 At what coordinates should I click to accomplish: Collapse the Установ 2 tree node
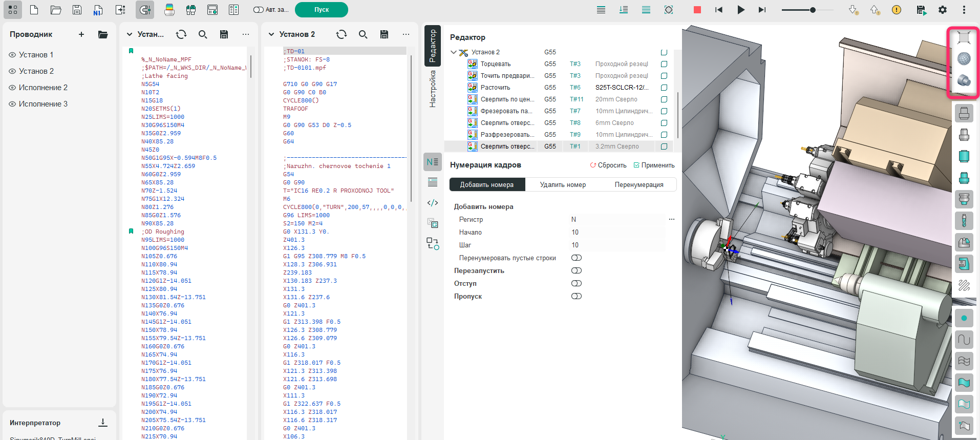(453, 52)
